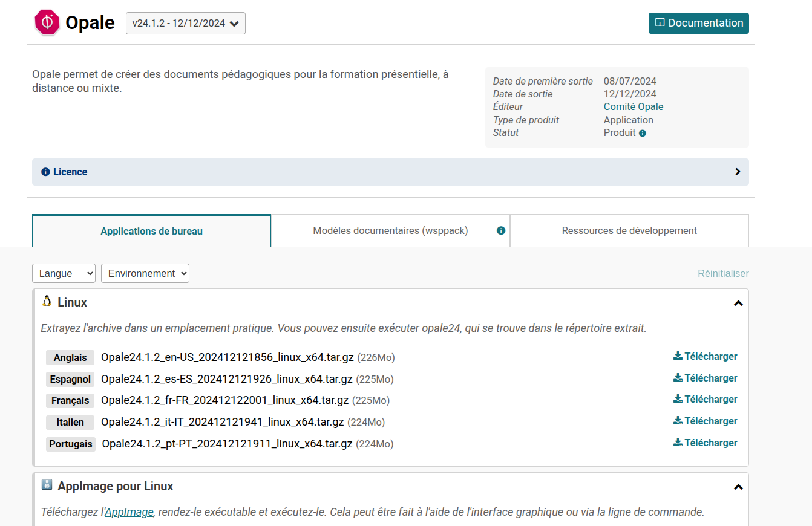The height and width of the screenshot is (526, 812).
Task: Click filename Opale24.1.2_pt-PT_202412121911_linux_x64.tar.gz
Action: click(x=227, y=444)
